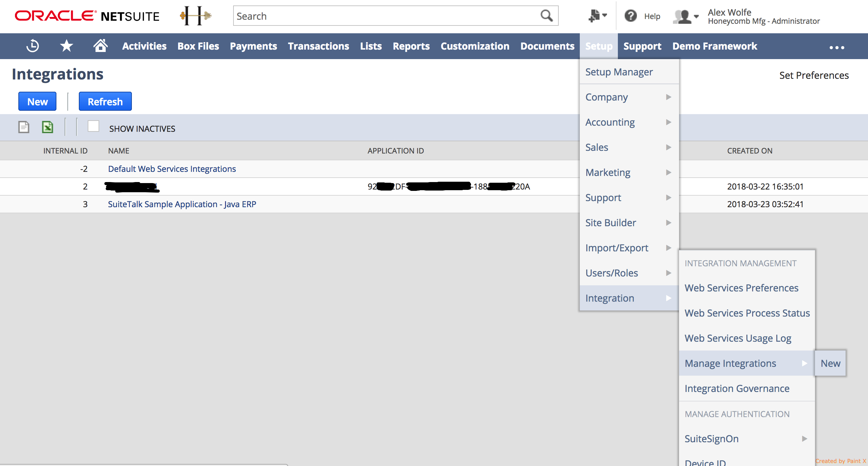Open Default Web Services Integrations link

(172, 169)
